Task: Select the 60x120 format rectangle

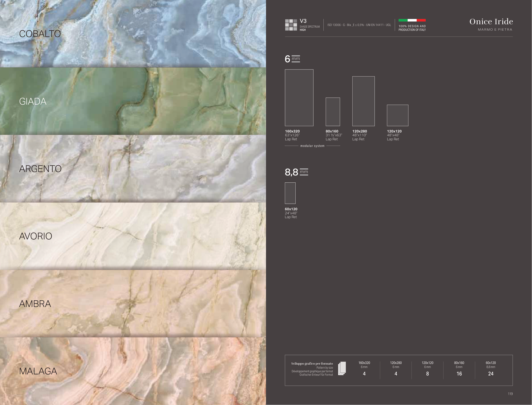Action: click(x=290, y=193)
